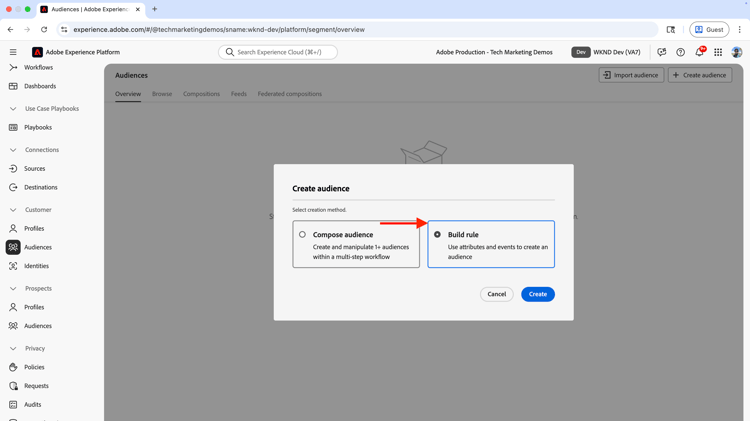The height and width of the screenshot is (421, 750).
Task: Click the site information icon in address bar
Action: [x=64, y=30]
